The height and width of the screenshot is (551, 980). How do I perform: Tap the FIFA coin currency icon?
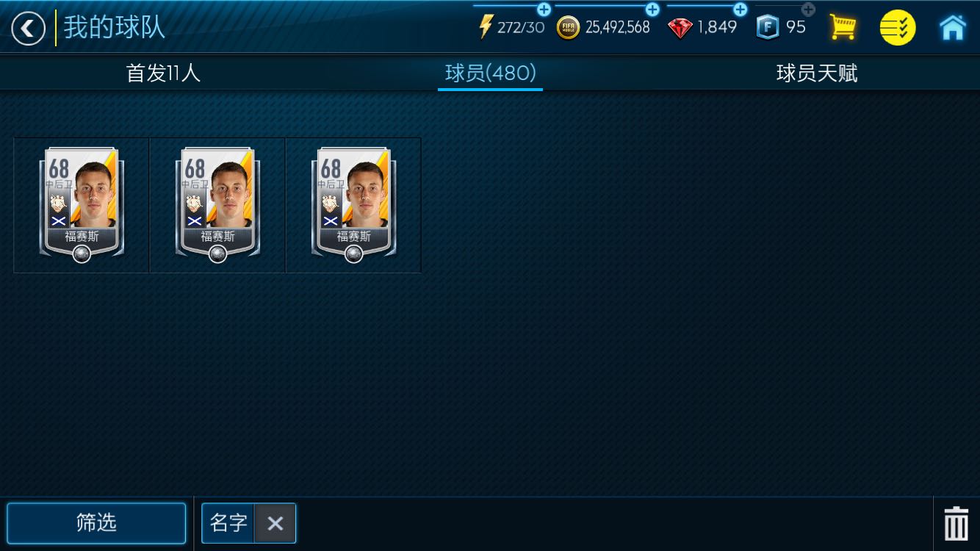pyautogui.click(x=567, y=28)
